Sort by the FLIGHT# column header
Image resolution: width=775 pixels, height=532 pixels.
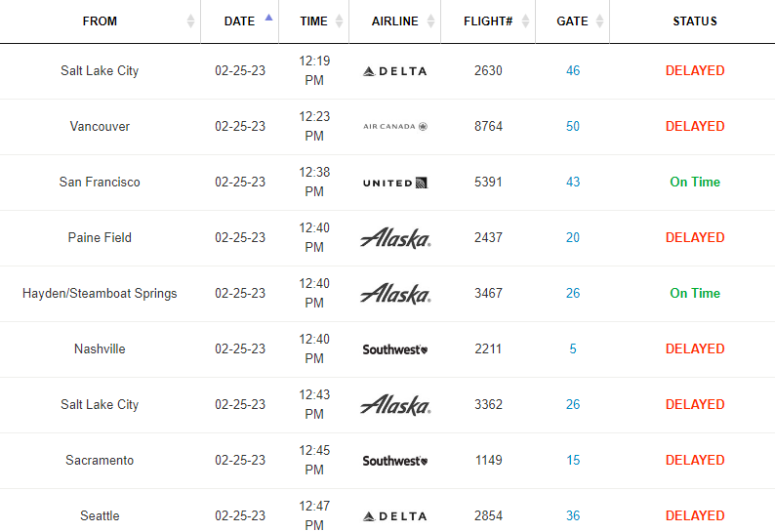[489, 21]
